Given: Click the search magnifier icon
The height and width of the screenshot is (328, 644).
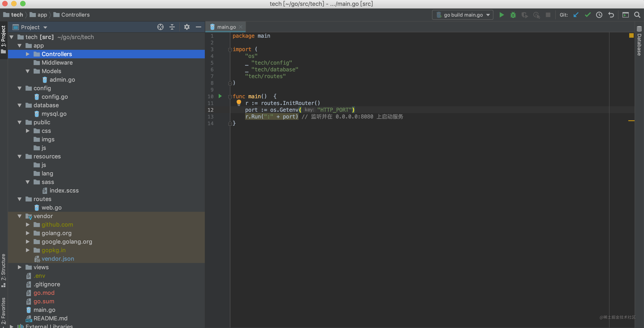Looking at the screenshot, I should (x=637, y=15).
